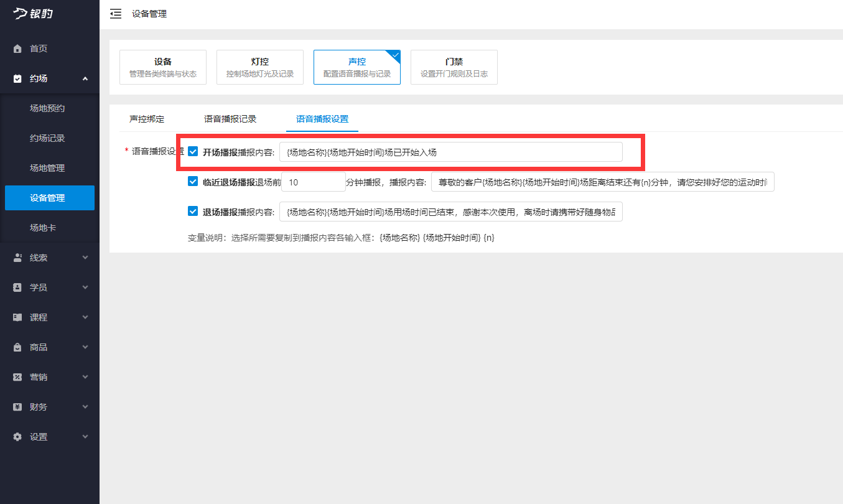Click the 约场 booking icon in sidebar
This screenshot has width=843, height=504.
tap(17, 78)
